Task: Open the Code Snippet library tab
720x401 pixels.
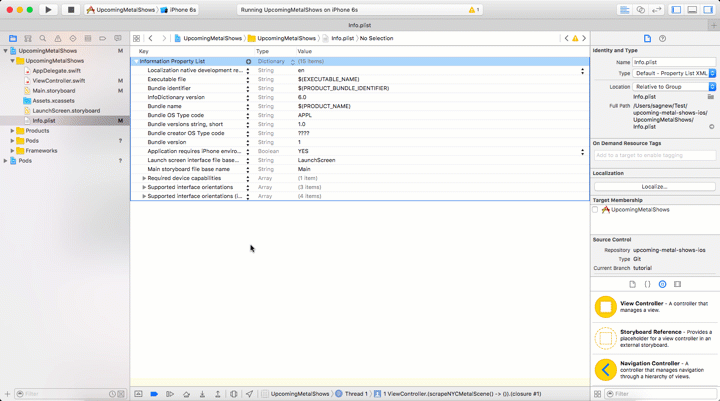Action: 647,284
